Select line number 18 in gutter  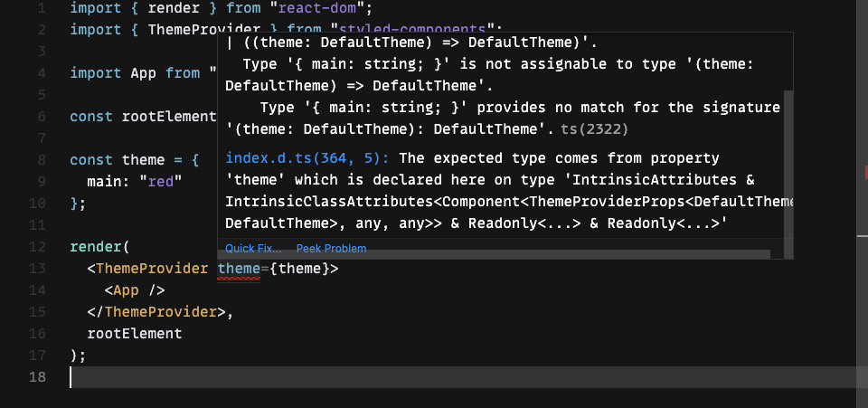point(38,377)
